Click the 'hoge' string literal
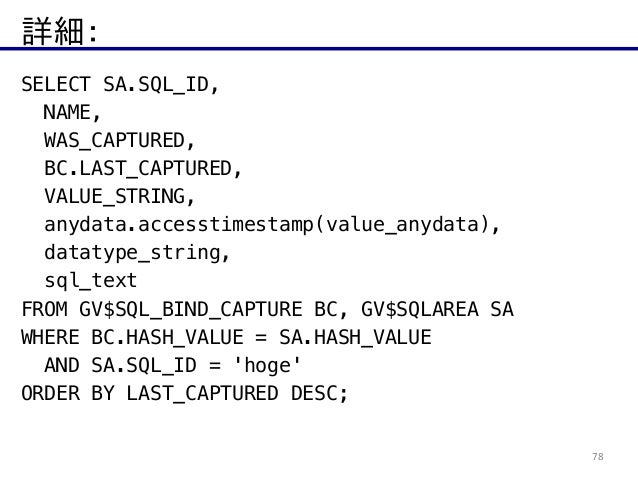Screen dimensions: 638x479 [x=267, y=365]
